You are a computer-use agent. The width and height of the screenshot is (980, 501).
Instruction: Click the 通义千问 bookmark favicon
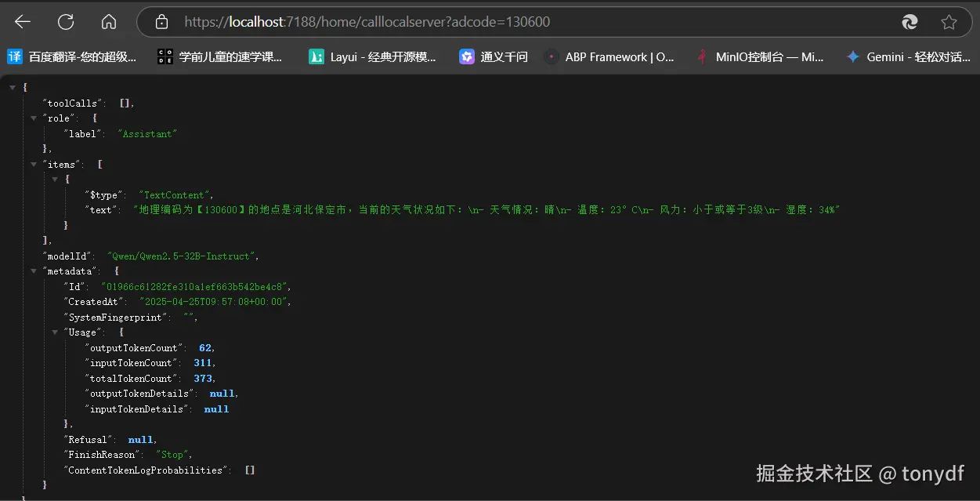click(x=467, y=56)
